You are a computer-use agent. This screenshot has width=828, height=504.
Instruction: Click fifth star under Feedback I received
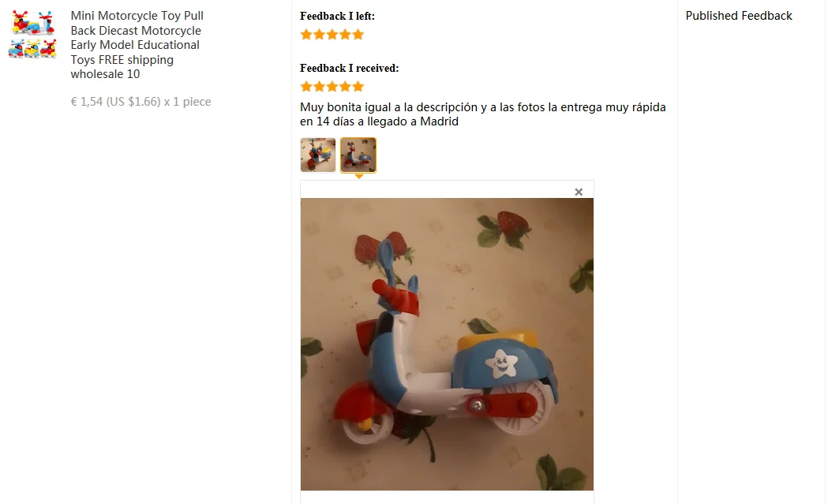[x=358, y=87]
